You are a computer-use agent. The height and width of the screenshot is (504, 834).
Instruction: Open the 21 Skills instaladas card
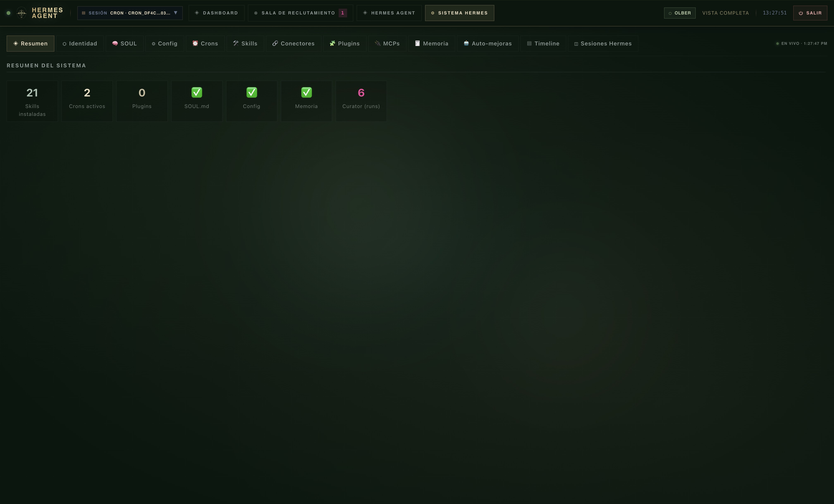click(x=32, y=101)
